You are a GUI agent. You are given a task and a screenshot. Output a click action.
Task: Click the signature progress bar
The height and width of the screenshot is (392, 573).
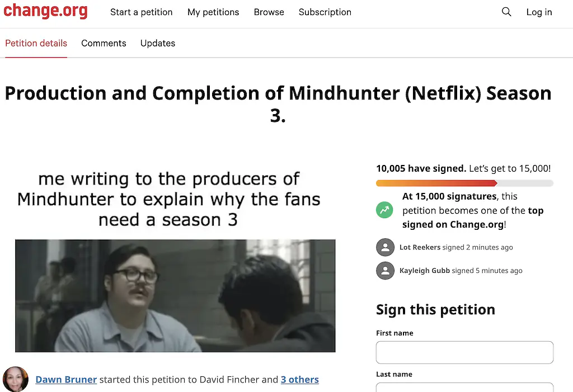coord(464,183)
